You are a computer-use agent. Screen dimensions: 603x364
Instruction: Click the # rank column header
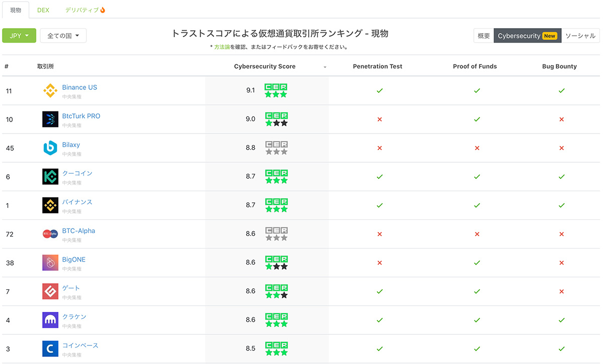click(7, 66)
